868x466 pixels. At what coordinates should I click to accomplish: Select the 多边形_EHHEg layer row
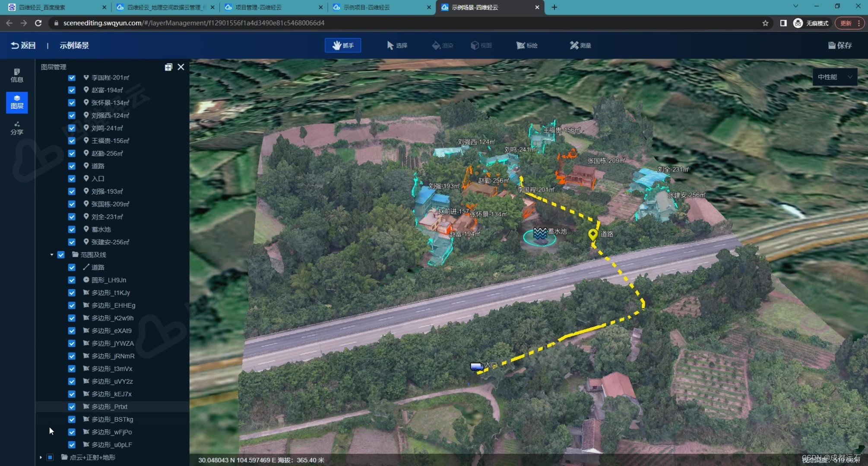(x=112, y=305)
